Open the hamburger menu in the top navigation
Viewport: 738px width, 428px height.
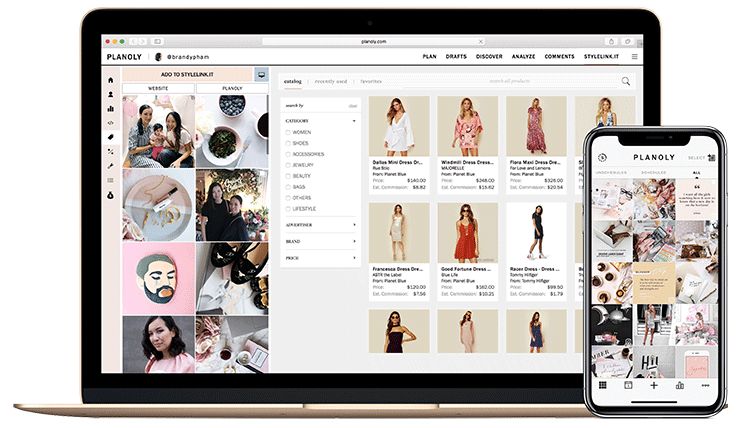pos(634,57)
